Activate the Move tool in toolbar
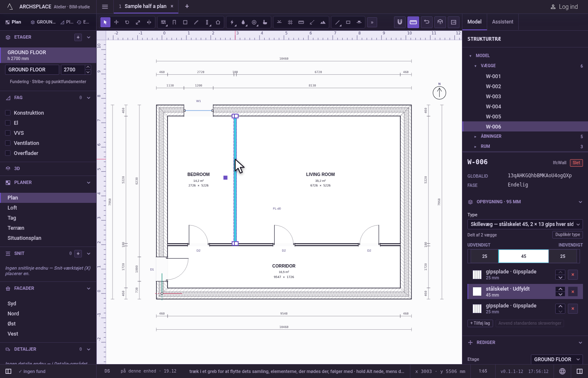This screenshot has width=588, height=378. (x=116, y=22)
